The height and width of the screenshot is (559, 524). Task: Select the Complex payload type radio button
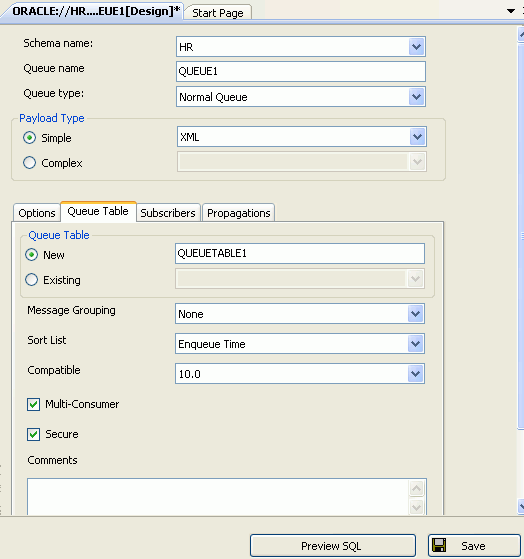(30, 163)
